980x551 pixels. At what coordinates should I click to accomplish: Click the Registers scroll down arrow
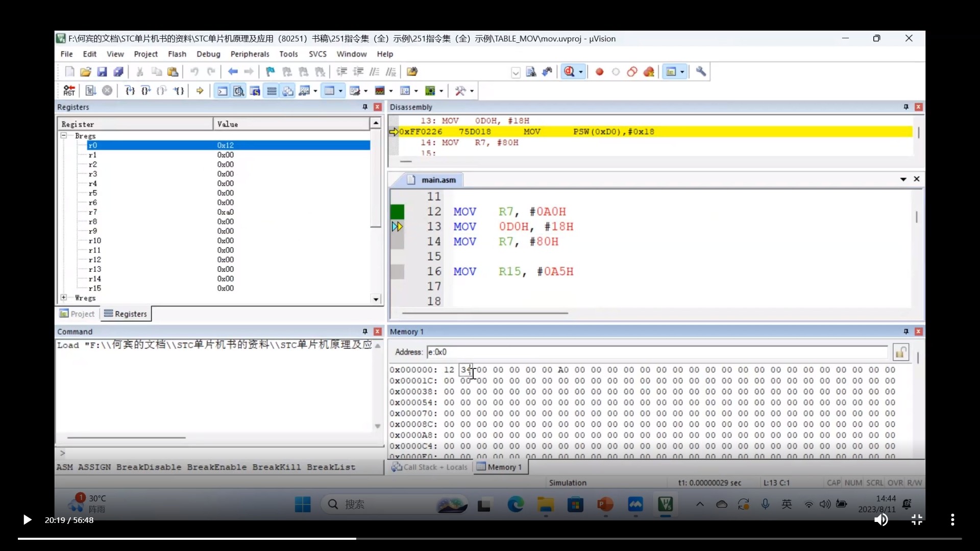pyautogui.click(x=376, y=299)
